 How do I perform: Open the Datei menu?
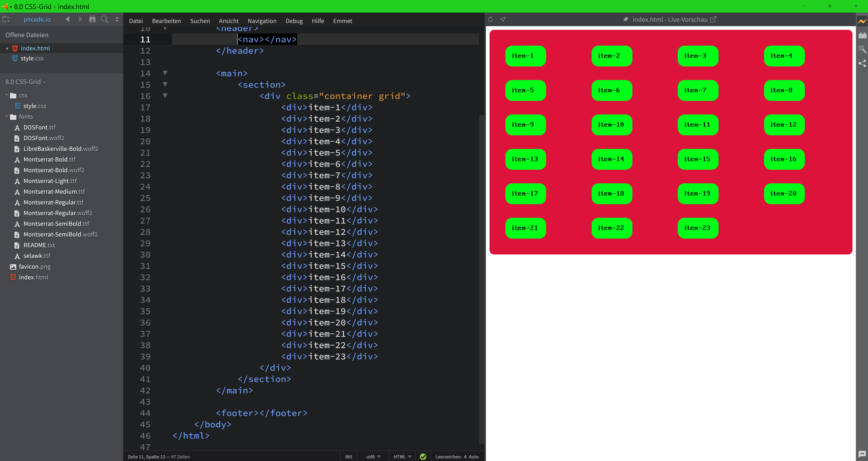pos(136,21)
